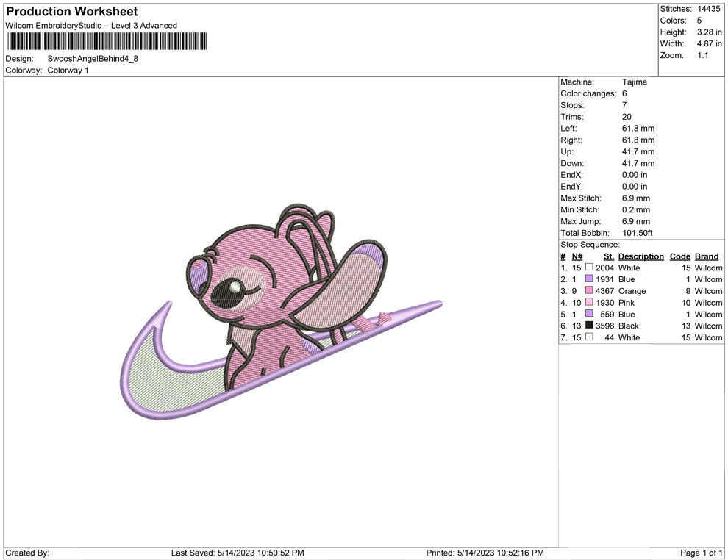
Task: Select the description Blue in row 1931
Action: [627, 279]
